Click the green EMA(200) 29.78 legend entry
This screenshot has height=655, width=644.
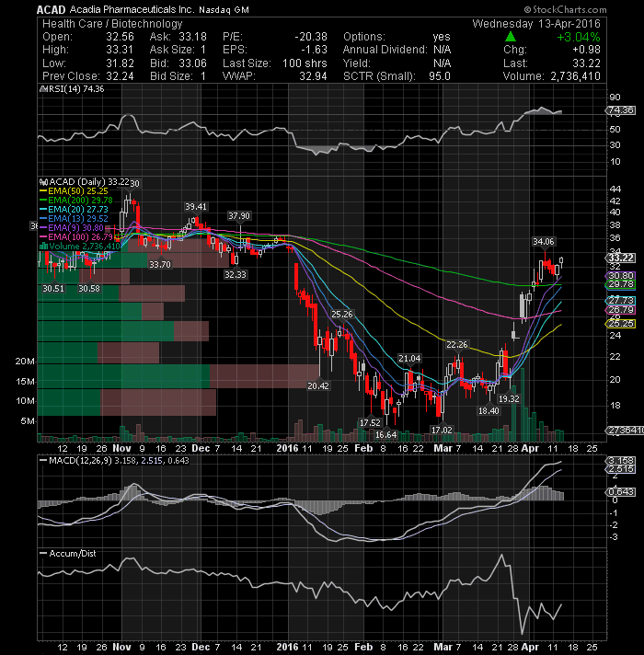76,201
